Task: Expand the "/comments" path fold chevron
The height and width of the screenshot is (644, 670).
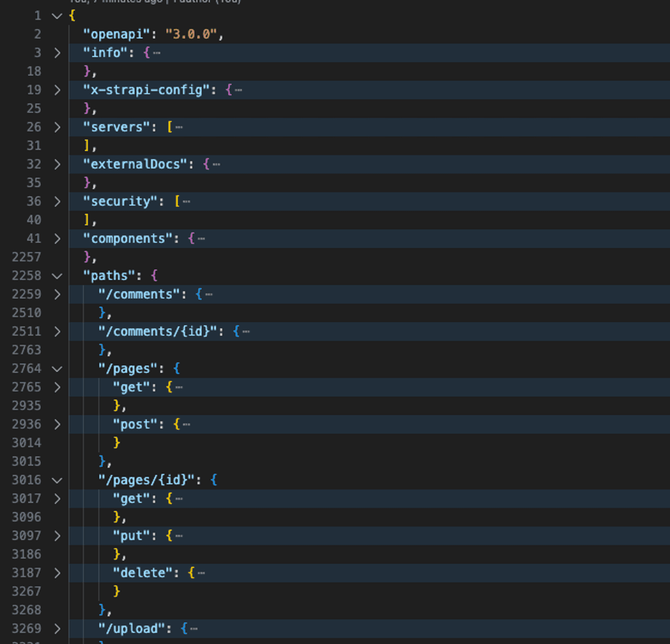Action: [57, 294]
